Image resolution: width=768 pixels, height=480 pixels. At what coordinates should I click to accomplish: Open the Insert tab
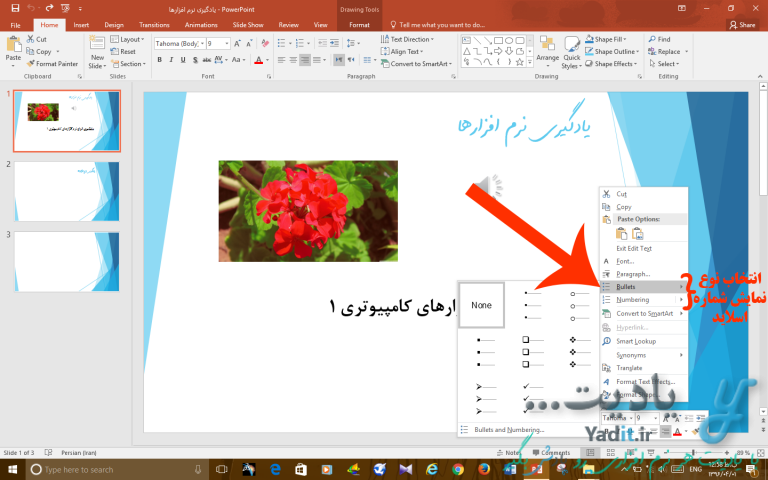(x=81, y=24)
